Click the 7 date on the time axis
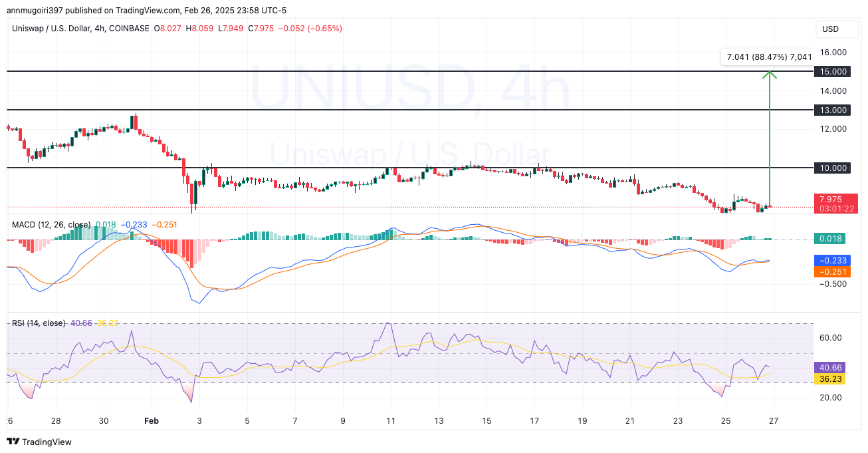The width and height of the screenshot is (868, 453). [295, 420]
